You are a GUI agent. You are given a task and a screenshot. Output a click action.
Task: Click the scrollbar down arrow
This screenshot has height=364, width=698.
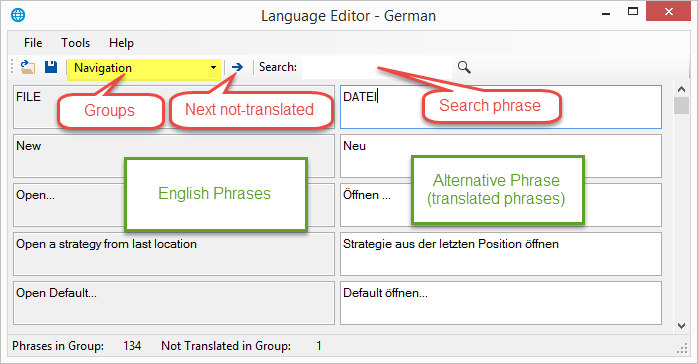[681, 326]
